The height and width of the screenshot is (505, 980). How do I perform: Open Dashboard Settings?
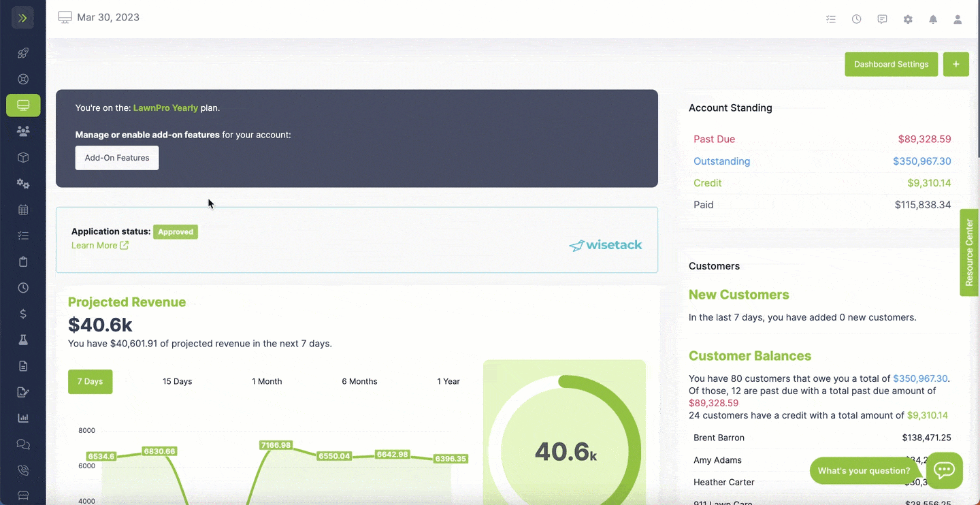(892, 64)
